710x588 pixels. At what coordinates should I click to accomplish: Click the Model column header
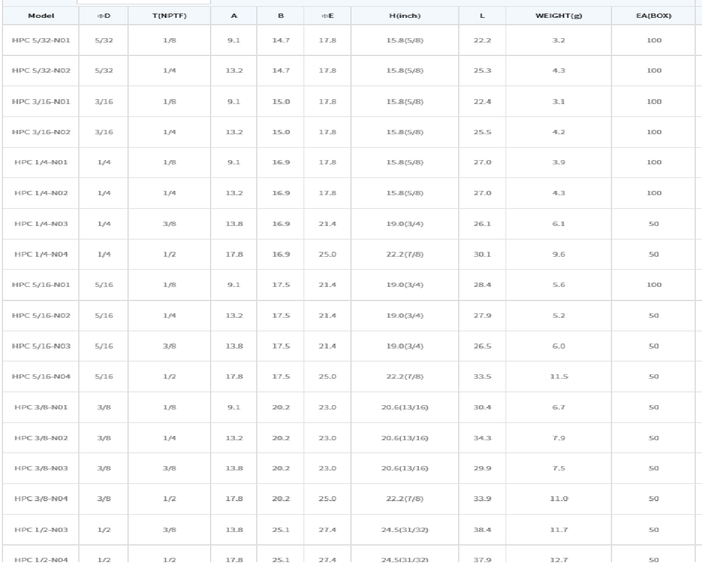click(x=41, y=15)
